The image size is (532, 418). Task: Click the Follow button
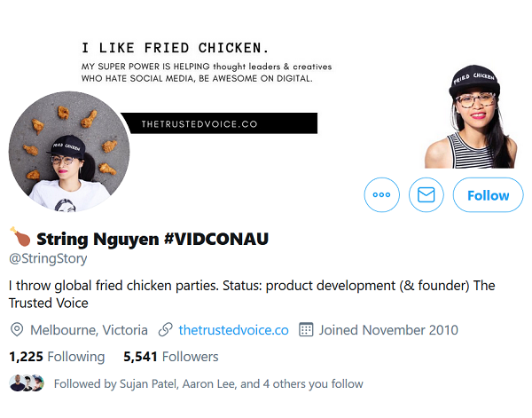(x=488, y=195)
